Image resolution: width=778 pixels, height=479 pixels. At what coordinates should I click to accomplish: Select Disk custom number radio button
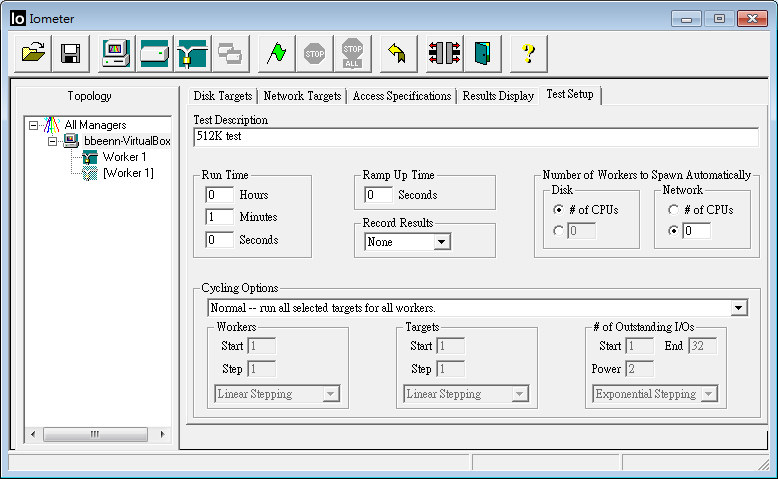tap(558, 231)
